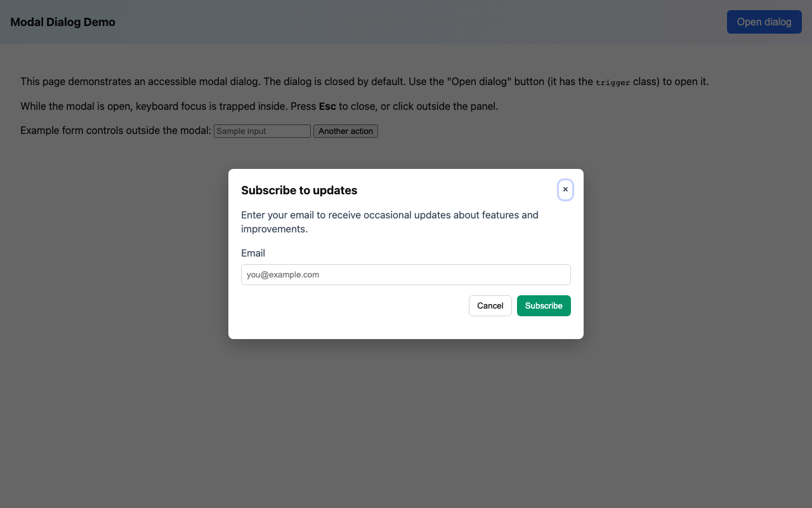Activate the green Subscribe action
The image size is (812, 508).
pos(544,305)
